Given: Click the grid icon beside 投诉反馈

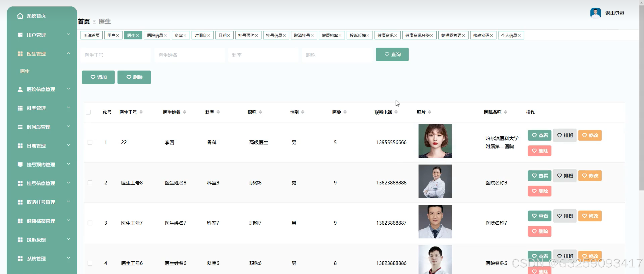Looking at the screenshot, I should pos(20,240).
